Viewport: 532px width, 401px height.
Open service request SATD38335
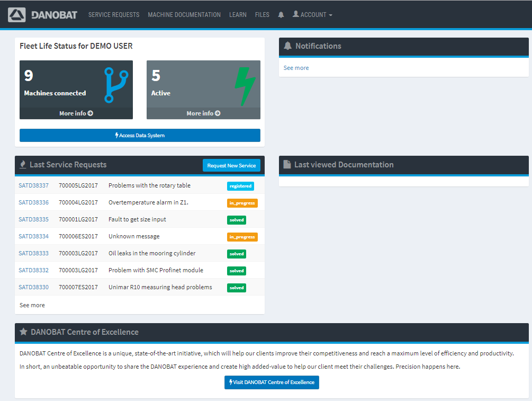(x=33, y=219)
